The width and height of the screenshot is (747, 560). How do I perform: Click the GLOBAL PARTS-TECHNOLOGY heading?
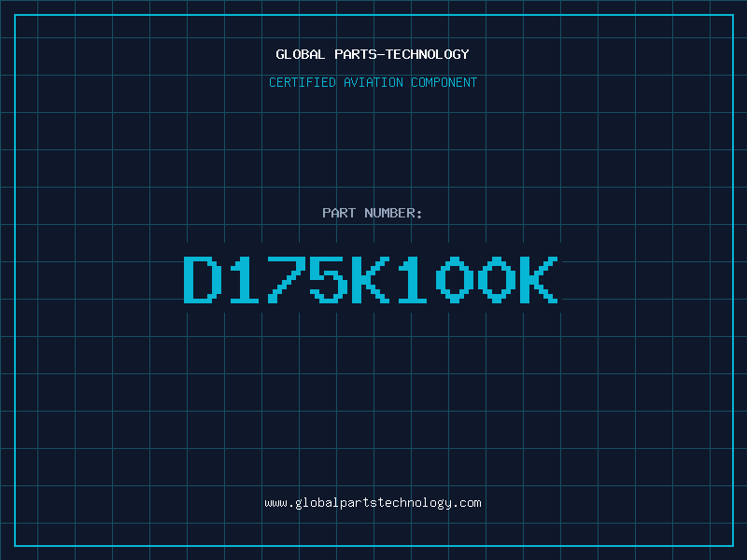click(x=373, y=55)
